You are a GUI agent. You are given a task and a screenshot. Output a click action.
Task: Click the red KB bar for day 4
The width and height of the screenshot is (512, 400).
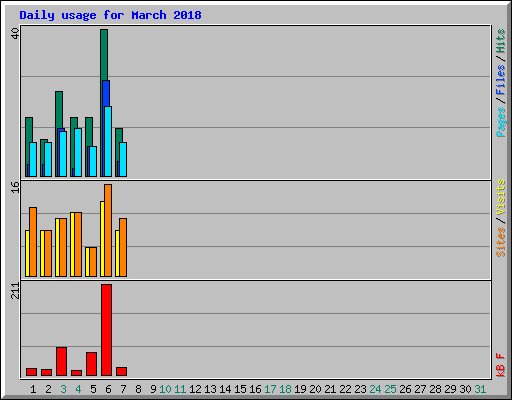point(76,373)
